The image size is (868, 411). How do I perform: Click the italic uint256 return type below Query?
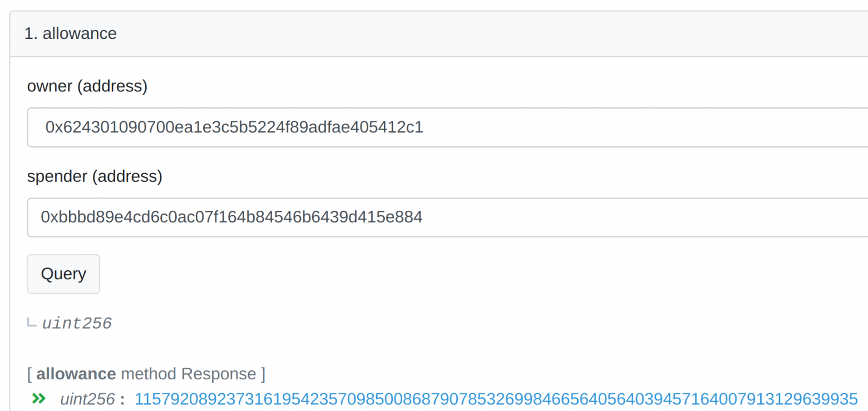click(x=77, y=323)
